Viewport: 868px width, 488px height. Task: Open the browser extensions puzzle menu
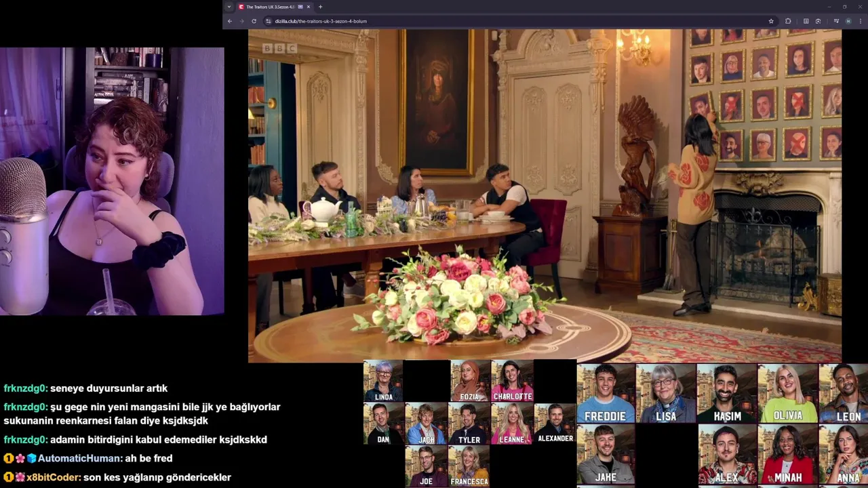(788, 21)
